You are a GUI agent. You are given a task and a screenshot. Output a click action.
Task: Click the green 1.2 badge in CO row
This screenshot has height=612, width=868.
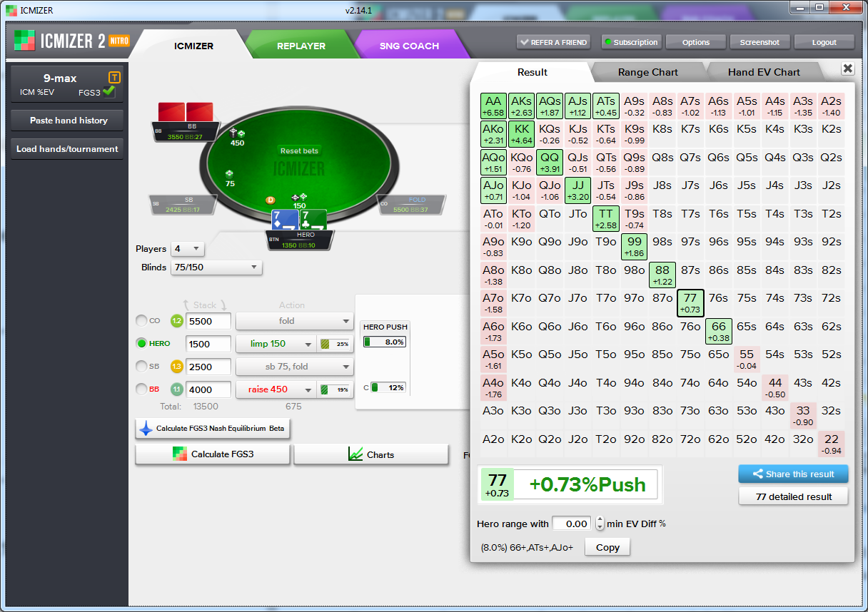click(x=176, y=321)
